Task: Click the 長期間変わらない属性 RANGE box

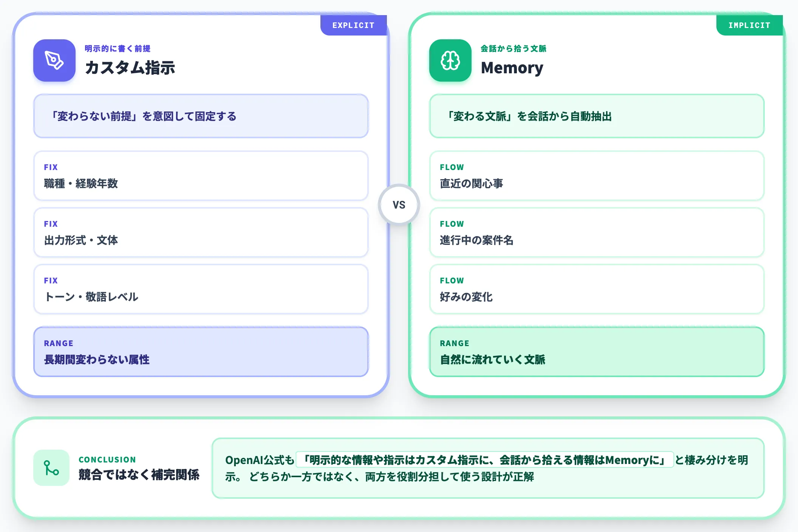Action: pos(201,352)
